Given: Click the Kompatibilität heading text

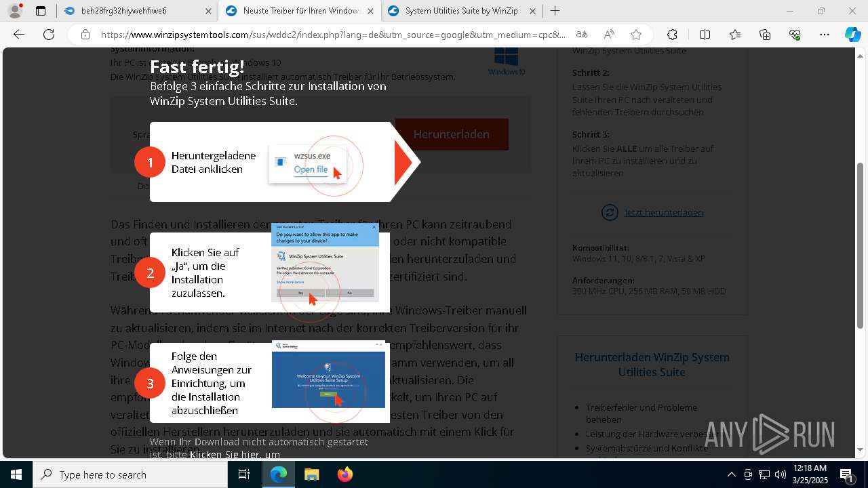Looking at the screenshot, I should tap(601, 248).
